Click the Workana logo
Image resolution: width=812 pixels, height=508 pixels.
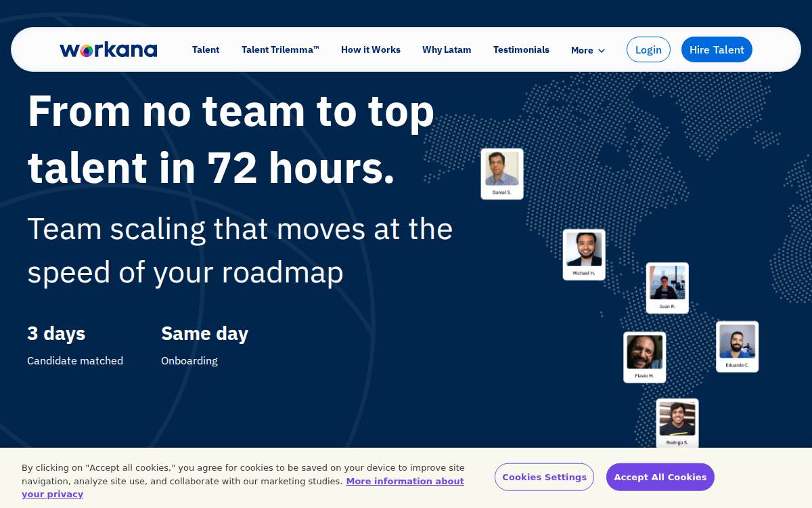click(108, 49)
